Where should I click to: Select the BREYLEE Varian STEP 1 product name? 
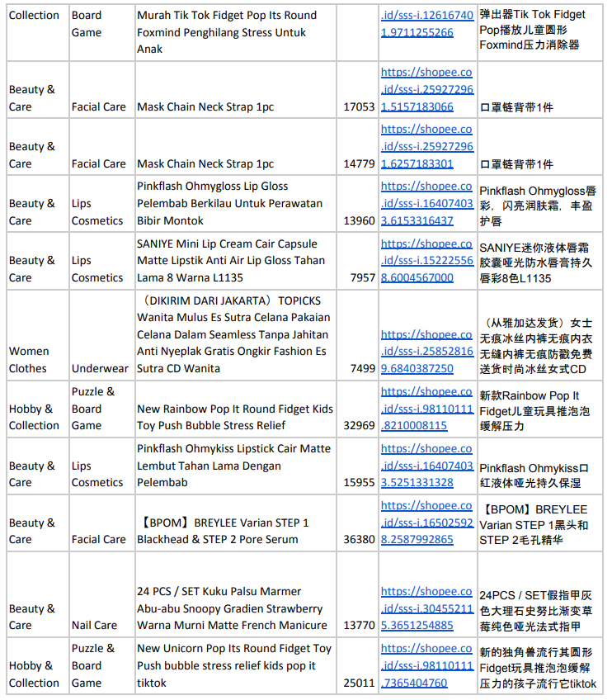click(223, 531)
